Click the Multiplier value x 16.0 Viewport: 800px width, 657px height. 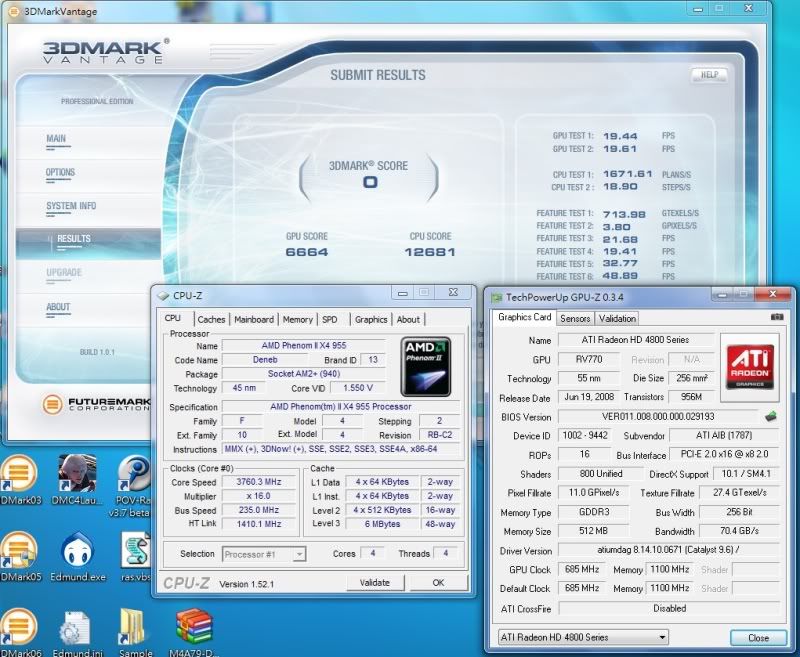point(259,496)
